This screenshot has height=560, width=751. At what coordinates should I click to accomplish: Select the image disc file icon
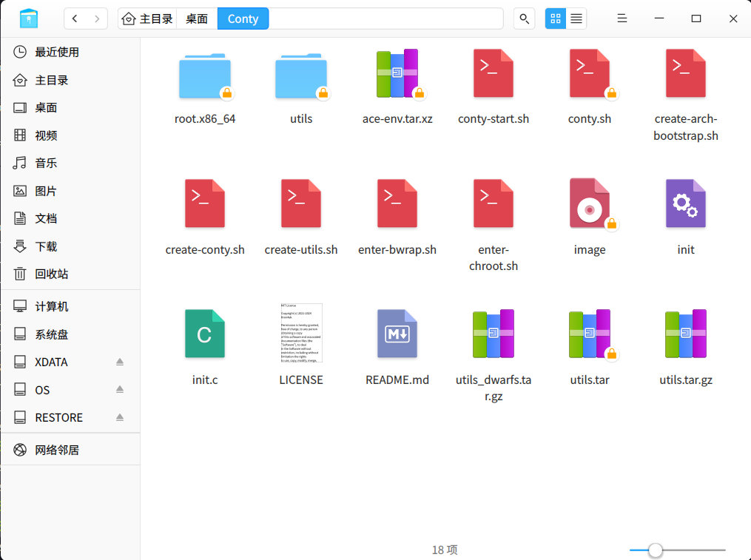pyautogui.click(x=590, y=203)
